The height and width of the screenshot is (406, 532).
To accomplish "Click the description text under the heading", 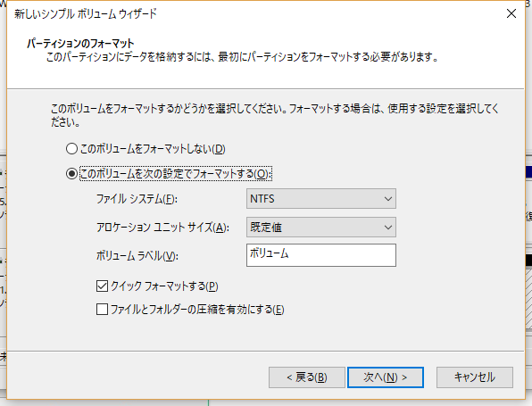I will (x=242, y=57).
